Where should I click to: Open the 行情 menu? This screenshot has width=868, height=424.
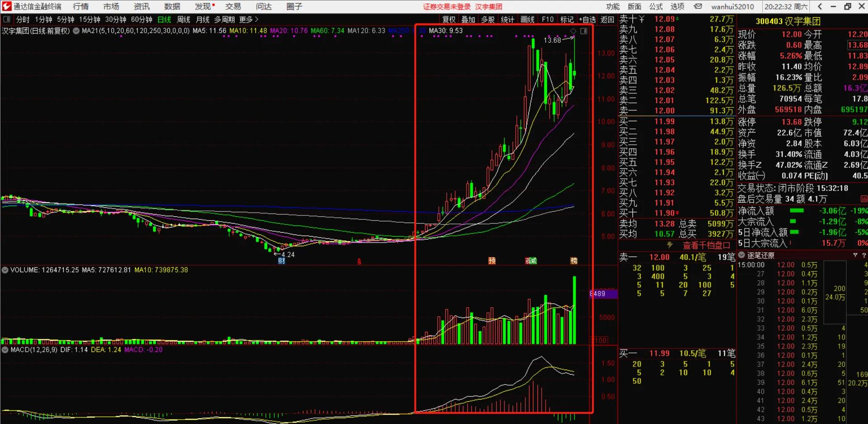tap(80, 6)
